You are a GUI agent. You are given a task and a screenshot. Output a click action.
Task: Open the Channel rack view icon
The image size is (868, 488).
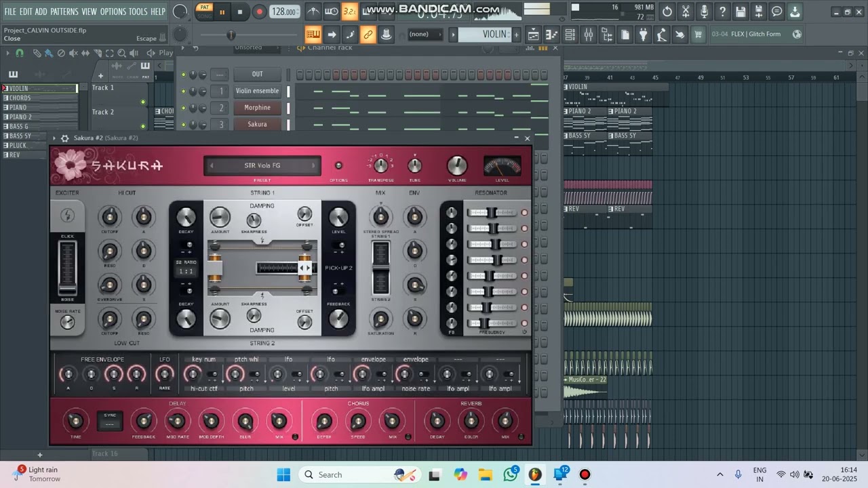[570, 35]
